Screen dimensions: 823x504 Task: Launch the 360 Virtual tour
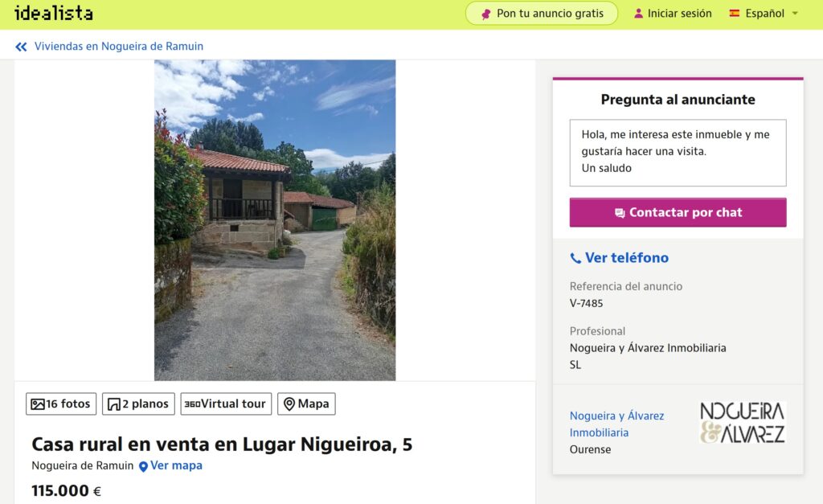pos(226,404)
